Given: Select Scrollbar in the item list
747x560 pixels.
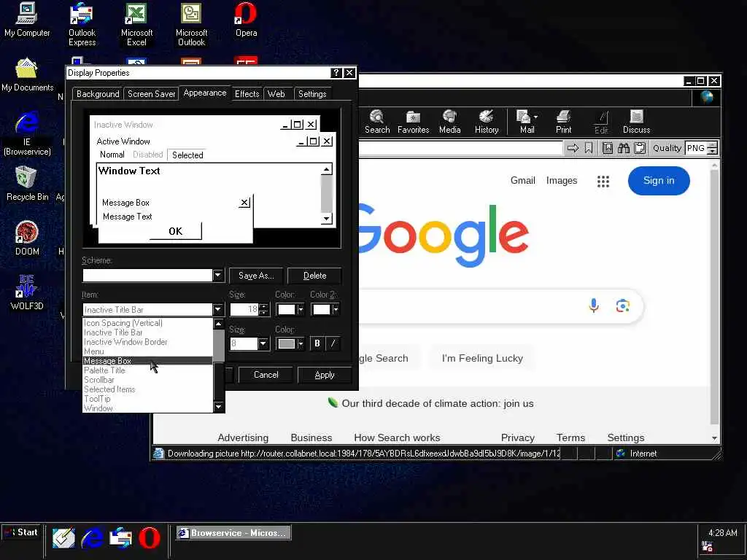Looking at the screenshot, I should tap(147, 380).
